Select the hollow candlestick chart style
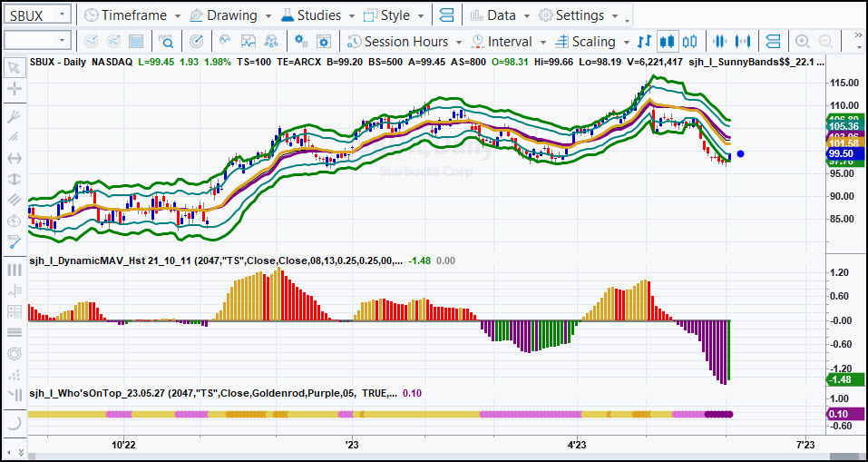Screen dimensions: 868x462 pyautogui.click(x=689, y=42)
